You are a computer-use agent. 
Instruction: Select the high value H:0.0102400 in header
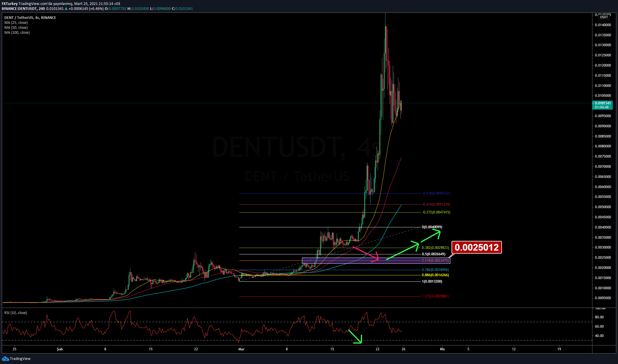click(x=138, y=9)
